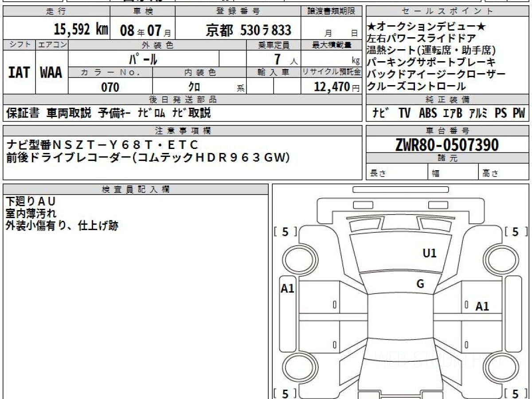532x399 pixels.
Task: Click the 譲渡書類期限 header
Action: tap(332, 12)
